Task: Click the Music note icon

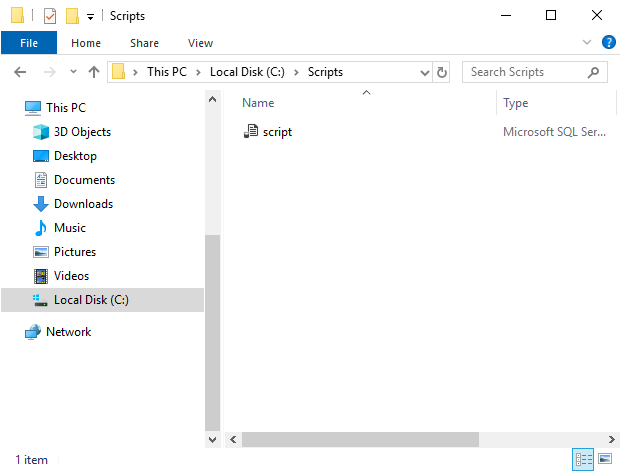Action: (x=40, y=228)
